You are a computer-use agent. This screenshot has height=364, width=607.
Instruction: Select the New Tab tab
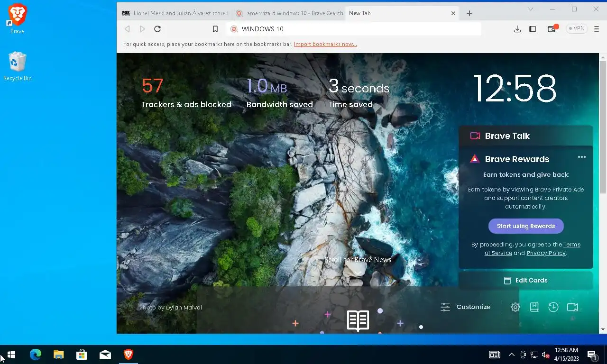click(397, 13)
